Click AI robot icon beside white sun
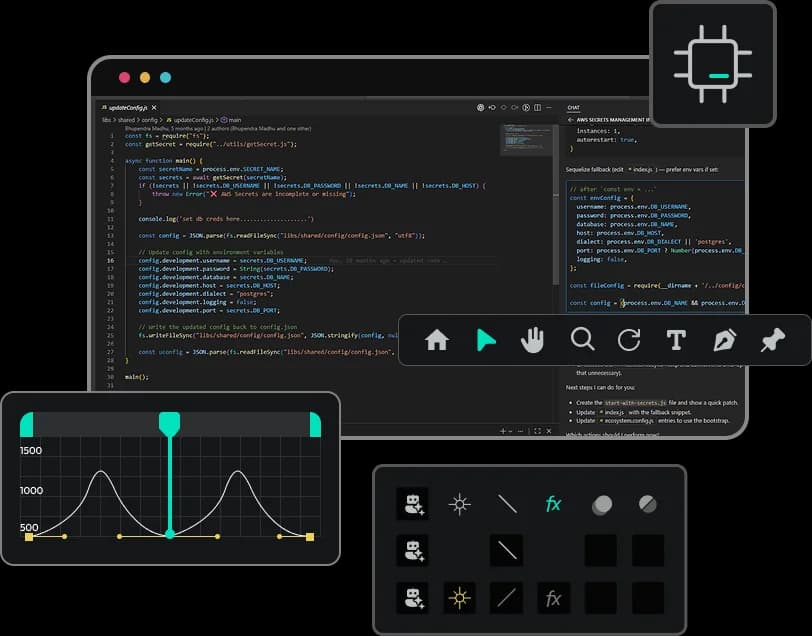The width and height of the screenshot is (812, 636). 412,504
